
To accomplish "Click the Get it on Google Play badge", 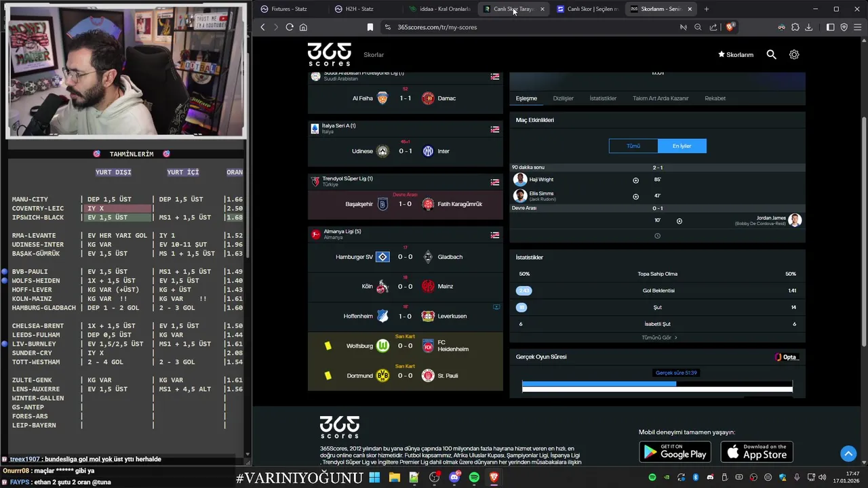I will (x=675, y=452).
